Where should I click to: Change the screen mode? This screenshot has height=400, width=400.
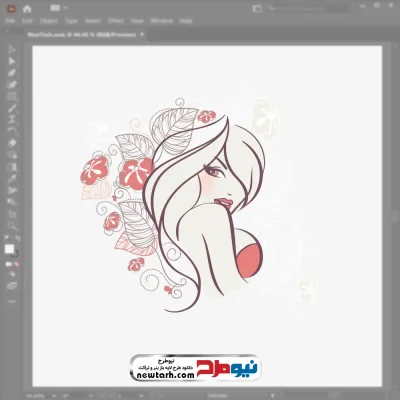12,286
